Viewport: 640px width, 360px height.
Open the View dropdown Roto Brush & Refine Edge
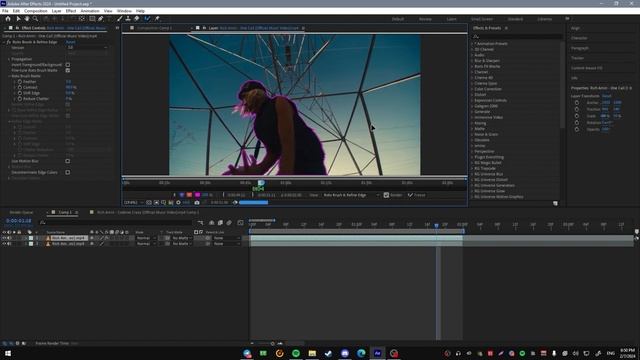pos(351,195)
